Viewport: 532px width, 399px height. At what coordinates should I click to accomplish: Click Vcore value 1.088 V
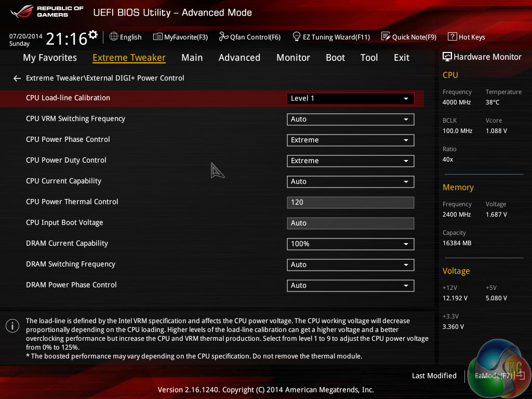coord(496,131)
